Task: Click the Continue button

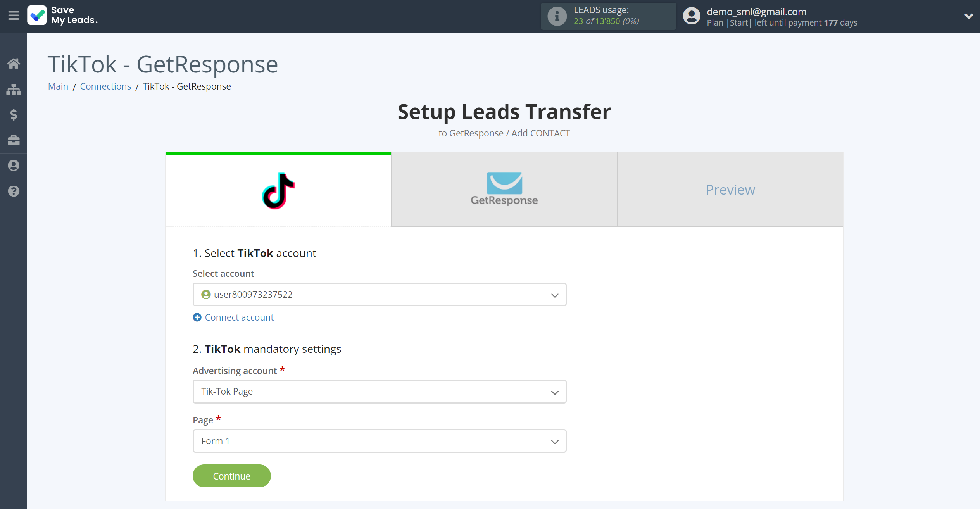Action: click(232, 475)
